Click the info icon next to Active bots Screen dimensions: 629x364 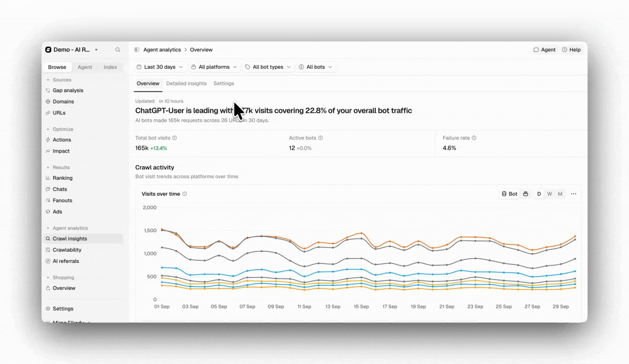pyautogui.click(x=321, y=138)
